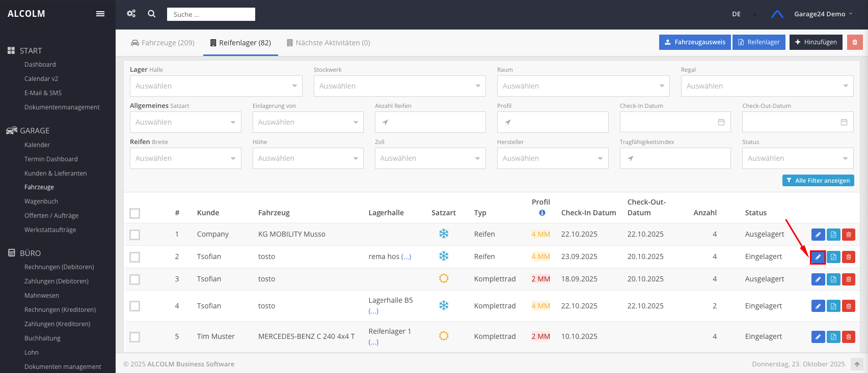Toggle the select-all checkbox in the table header
Image resolution: width=868 pixels, height=373 pixels.
[134, 213]
